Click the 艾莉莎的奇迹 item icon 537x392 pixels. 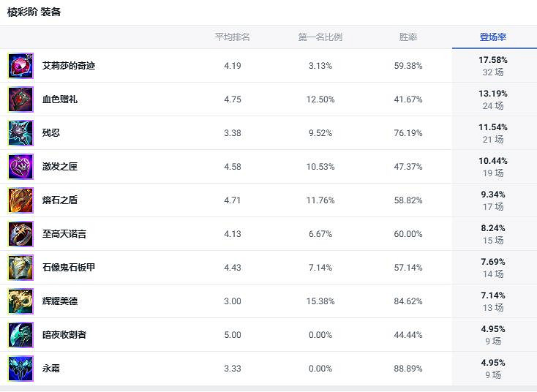(20, 66)
